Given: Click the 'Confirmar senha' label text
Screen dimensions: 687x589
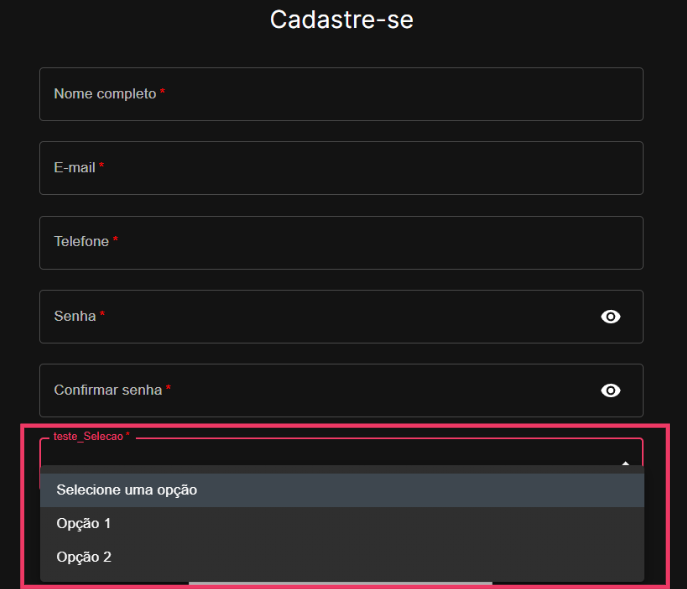Looking at the screenshot, I should pyautogui.click(x=108, y=390).
